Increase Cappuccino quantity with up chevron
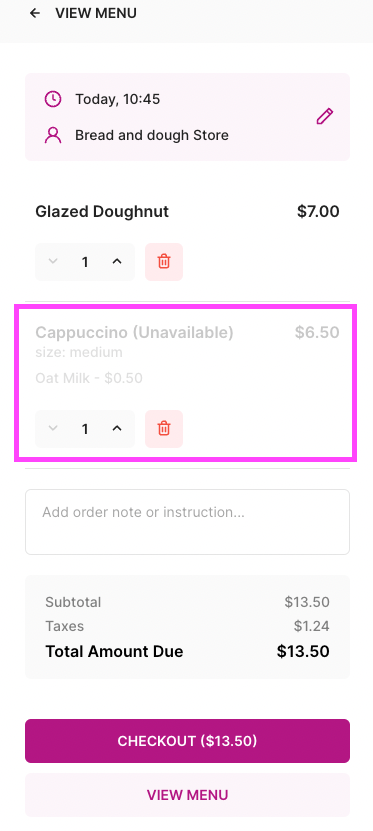 point(117,429)
